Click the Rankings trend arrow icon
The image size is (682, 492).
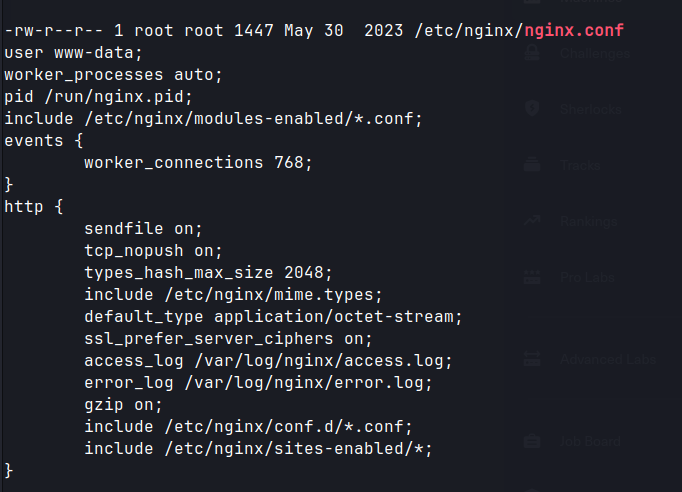pyautogui.click(x=532, y=221)
